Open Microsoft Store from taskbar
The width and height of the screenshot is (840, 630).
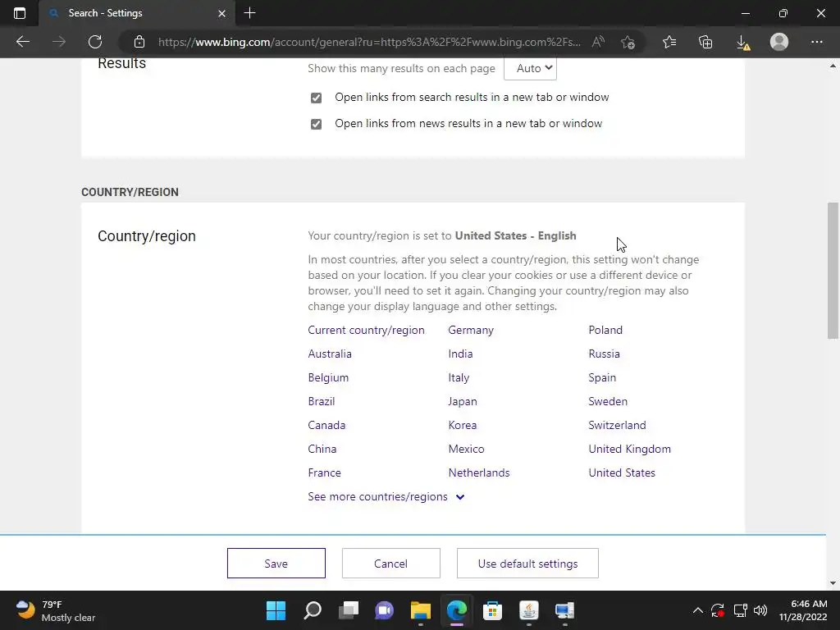click(x=492, y=610)
